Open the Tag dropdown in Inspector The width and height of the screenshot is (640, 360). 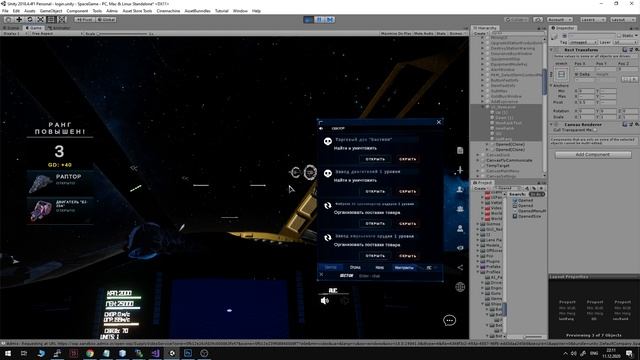[583, 42]
